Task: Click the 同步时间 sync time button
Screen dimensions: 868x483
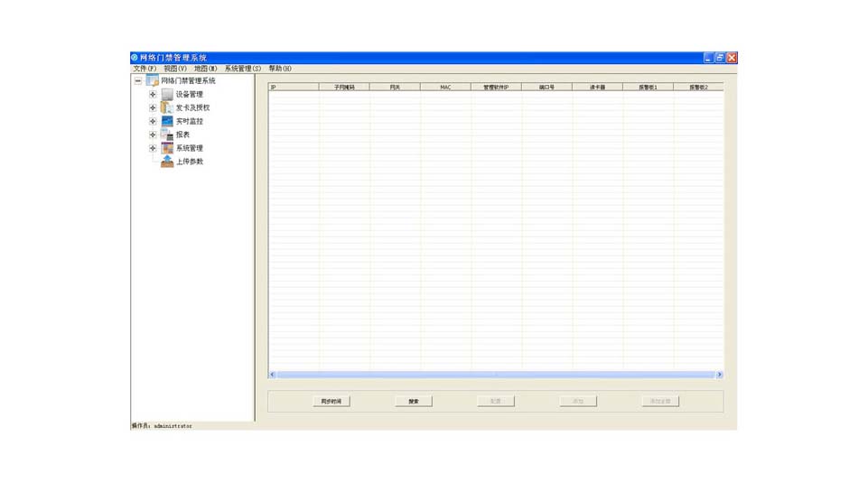Action: (331, 401)
